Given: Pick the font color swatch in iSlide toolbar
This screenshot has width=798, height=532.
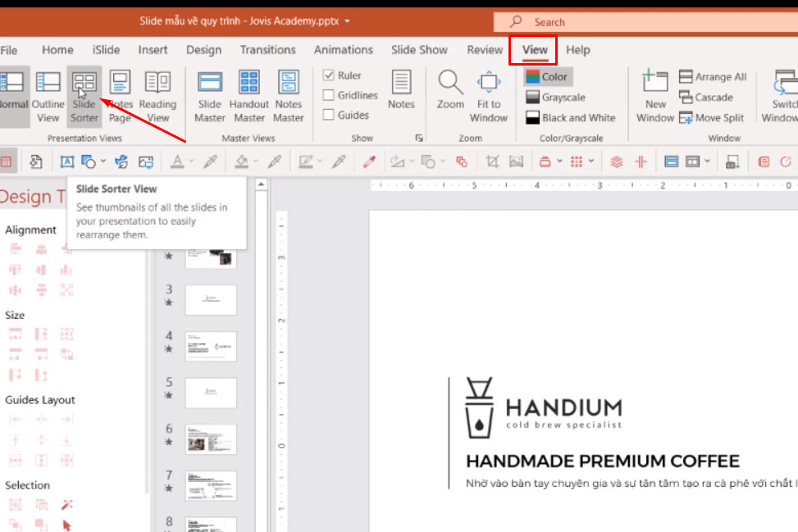Looking at the screenshot, I should coord(179,161).
